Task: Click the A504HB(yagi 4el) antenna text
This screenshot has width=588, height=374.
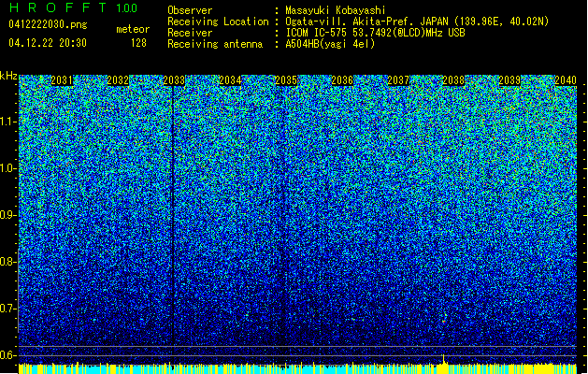Action: pos(330,44)
